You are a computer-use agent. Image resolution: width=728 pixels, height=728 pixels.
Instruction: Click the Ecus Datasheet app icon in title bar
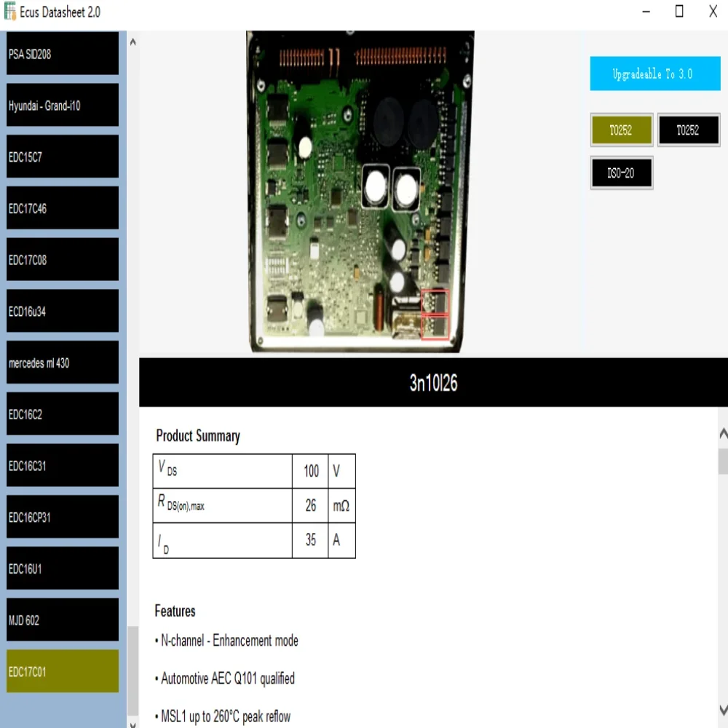(x=10, y=11)
